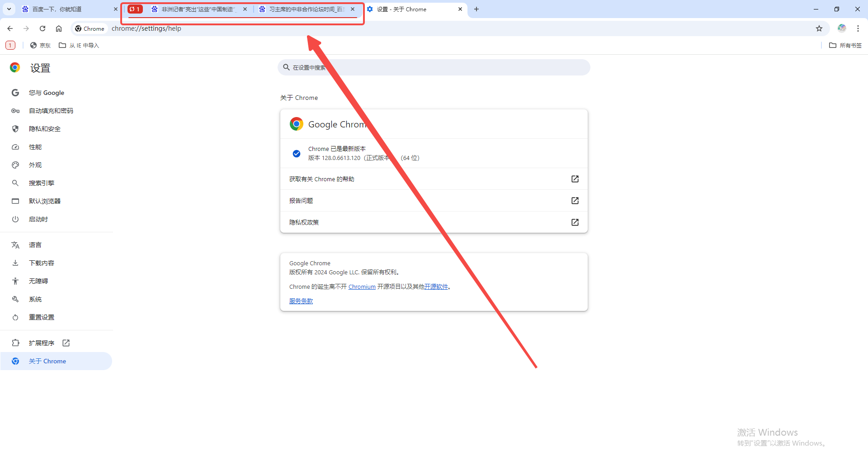Image resolution: width=868 pixels, height=470 pixels.
Task: Open 隐私权政策 link row
Action: pos(434,222)
